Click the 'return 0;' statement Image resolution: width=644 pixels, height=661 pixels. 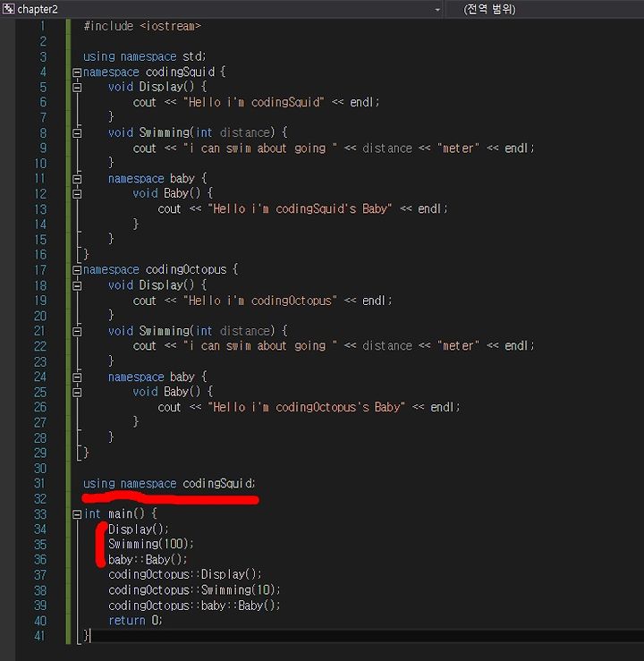coord(135,621)
